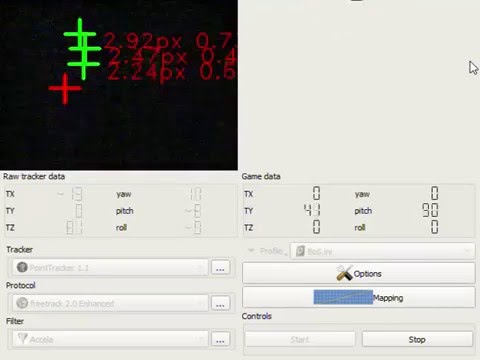Screen dimensions: 480x360
Task: Click the disabled Start button
Action: 300,339
